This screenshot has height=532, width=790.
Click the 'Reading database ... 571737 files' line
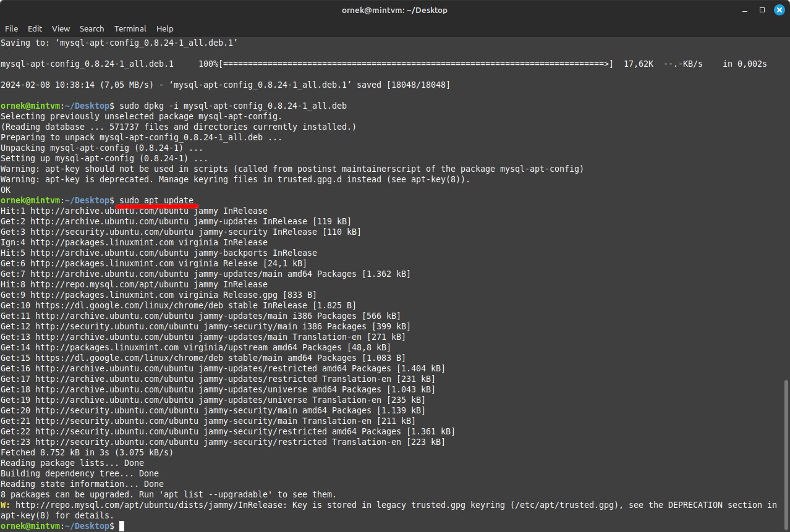coord(179,127)
